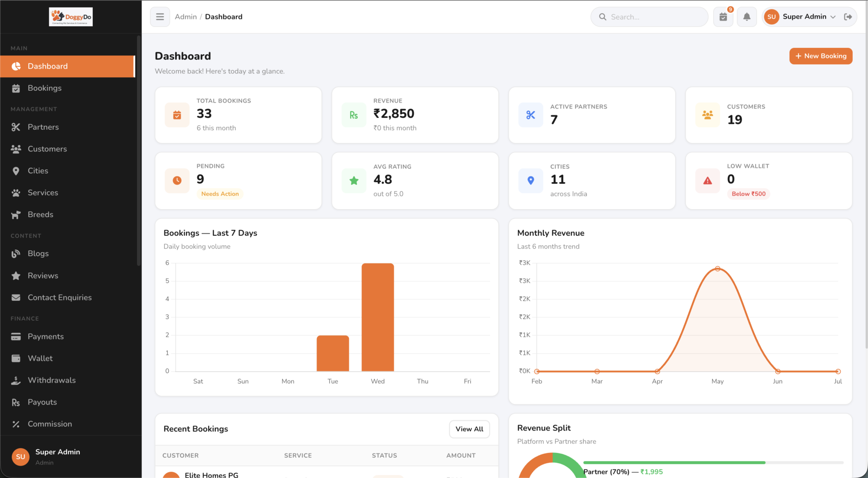Click the Low Wallet warning triangle icon
Image resolution: width=868 pixels, height=478 pixels.
[x=708, y=181]
